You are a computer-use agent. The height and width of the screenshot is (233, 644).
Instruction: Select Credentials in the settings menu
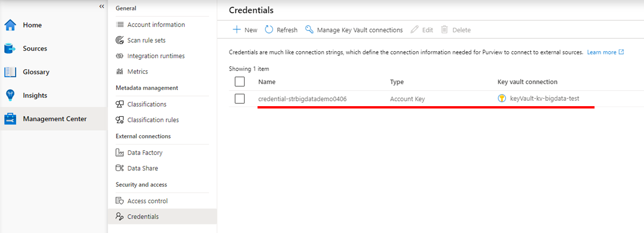click(x=143, y=217)
